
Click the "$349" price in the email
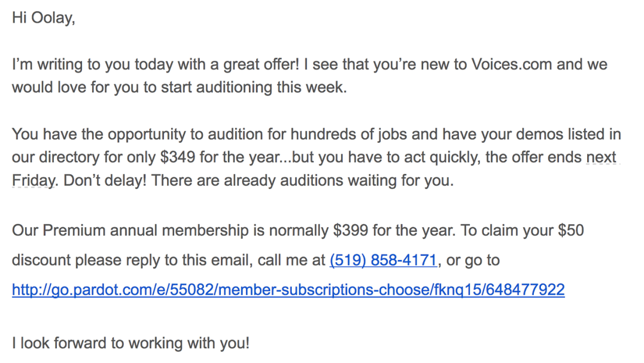pyautogui.click(x=172, y=157)
